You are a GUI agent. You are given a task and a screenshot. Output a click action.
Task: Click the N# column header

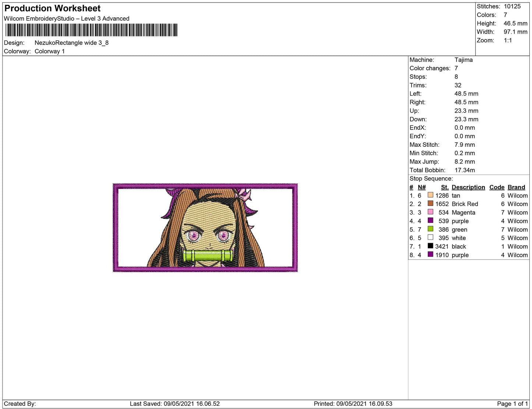[422, 187]
